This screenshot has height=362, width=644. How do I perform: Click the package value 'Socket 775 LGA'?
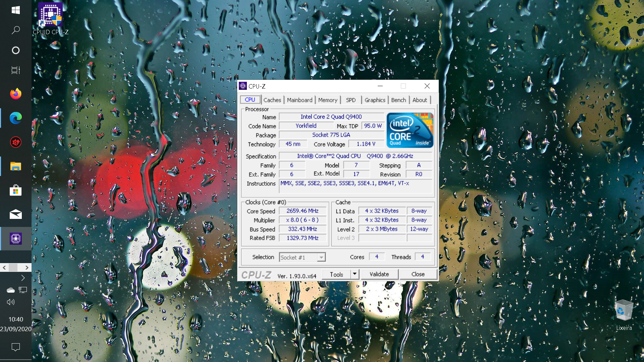[x=331, y=135]
